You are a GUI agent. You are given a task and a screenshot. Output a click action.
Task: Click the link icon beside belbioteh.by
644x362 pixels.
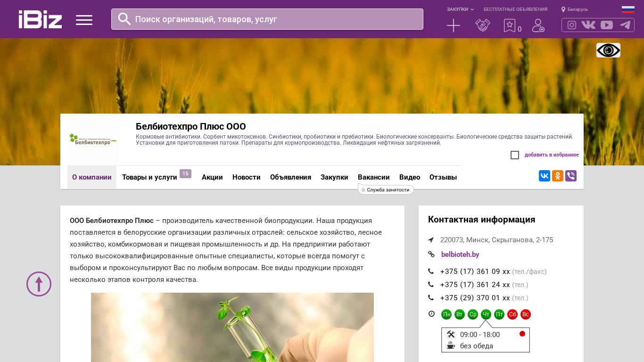(x=431, y=255)
